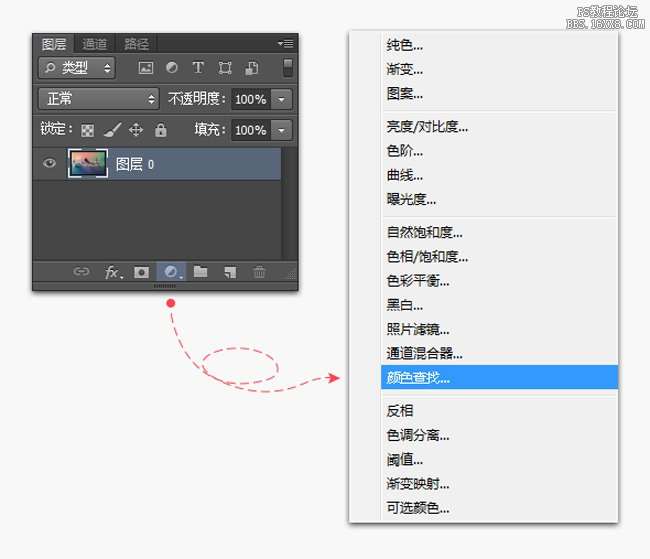Screen dimensions: 650x559
Task: Lock image pixels with the brush icon
Action: pyautogui.click(x=112, y=130)
